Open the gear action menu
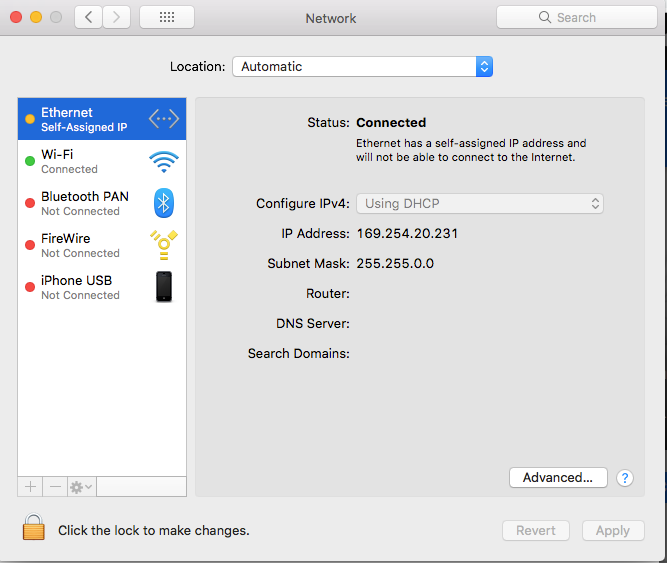This screenshot has width=667, height=563. [x=80, y=486]
